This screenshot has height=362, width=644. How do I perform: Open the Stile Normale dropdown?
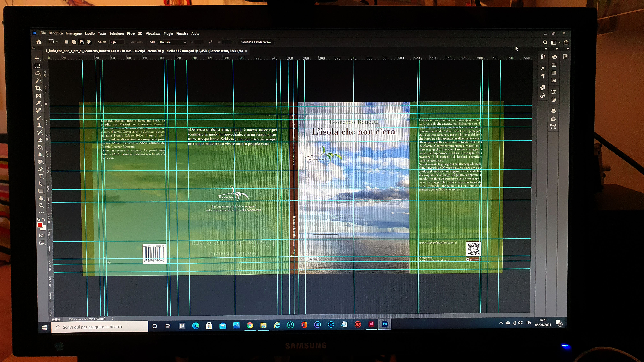172,42
